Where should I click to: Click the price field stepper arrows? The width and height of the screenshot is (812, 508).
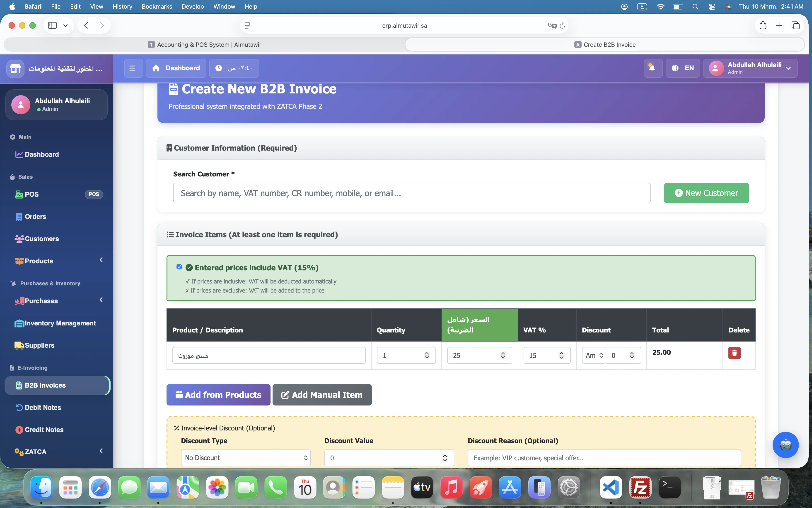pyautogui.click(x=503, y=355)
